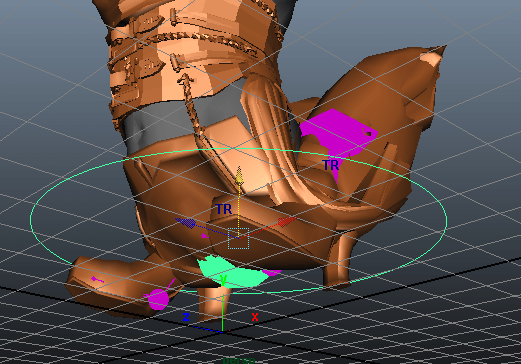The width and height of the screenshot is (521, 364).
Task: Select the yellow Y-axis move arrow handle
Action: click(x=239, y=176)
